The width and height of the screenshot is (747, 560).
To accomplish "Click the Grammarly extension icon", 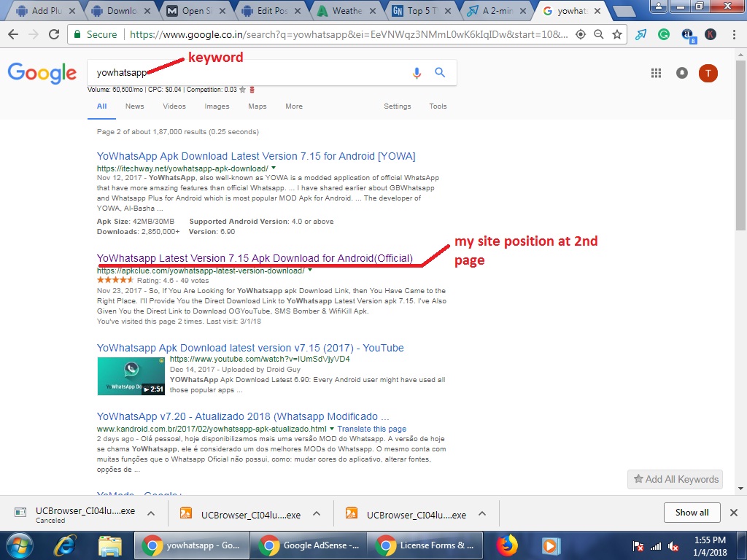I will (x=664, y=34).
